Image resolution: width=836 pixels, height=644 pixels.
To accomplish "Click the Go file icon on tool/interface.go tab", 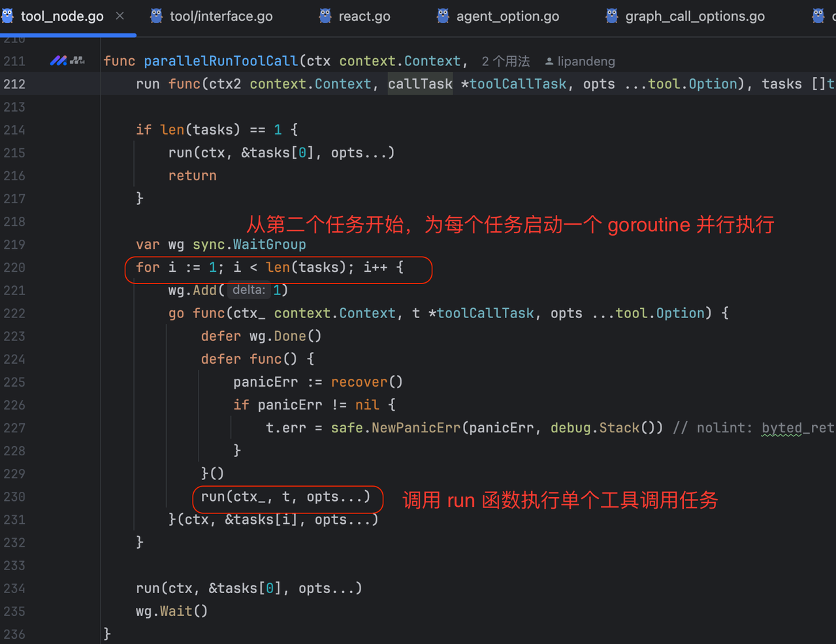I will point(156,16).
